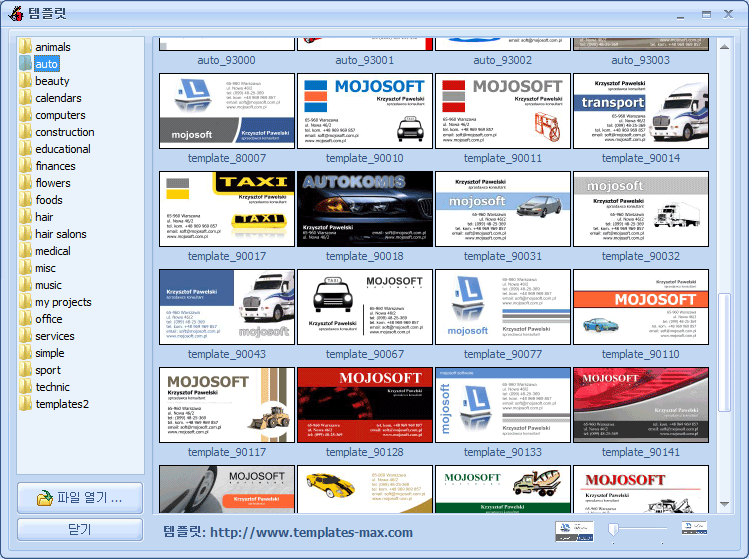Open the animals folder icon
Viewport: 749px width, 559px height.
(x=25, y=47)
